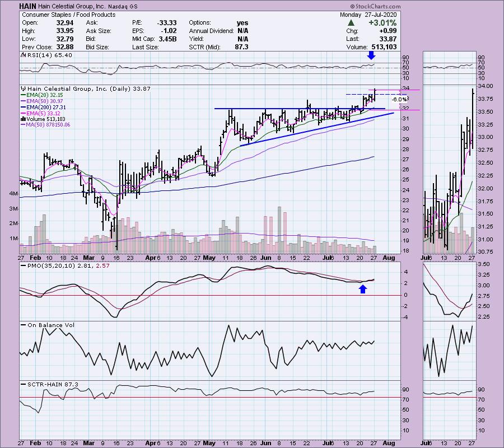Click the EPS value -1.02
This screenshot has height=448, width=504.
click(x=169, y=31)
